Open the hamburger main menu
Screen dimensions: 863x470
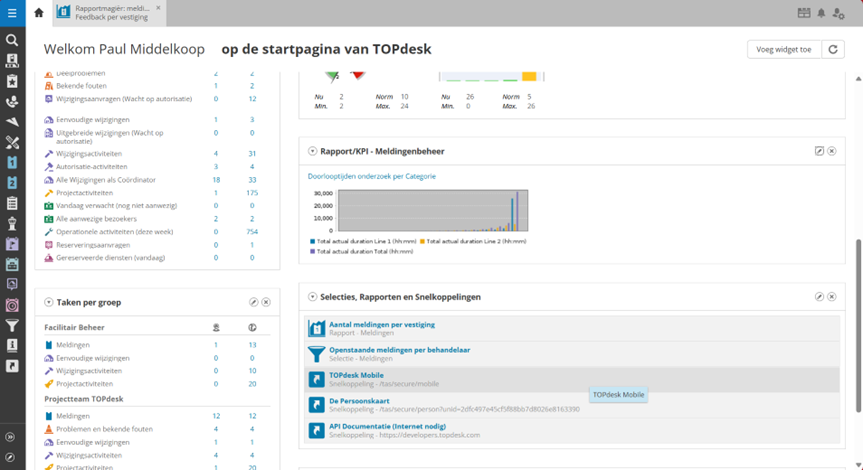[x=12, y=13]
